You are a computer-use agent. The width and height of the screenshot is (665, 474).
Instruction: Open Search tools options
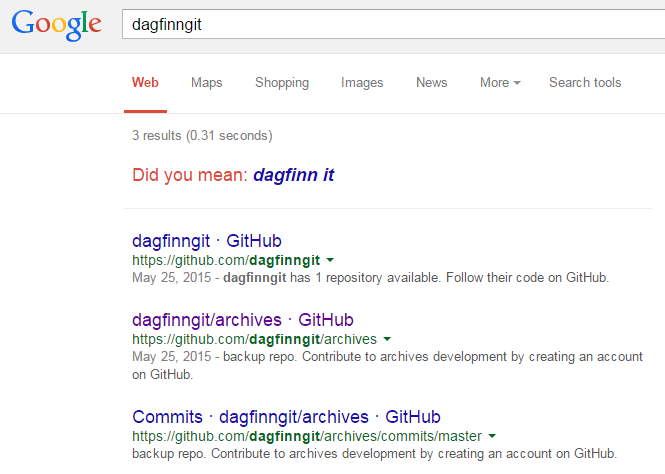pyautogui.click(x=585, y=82)
